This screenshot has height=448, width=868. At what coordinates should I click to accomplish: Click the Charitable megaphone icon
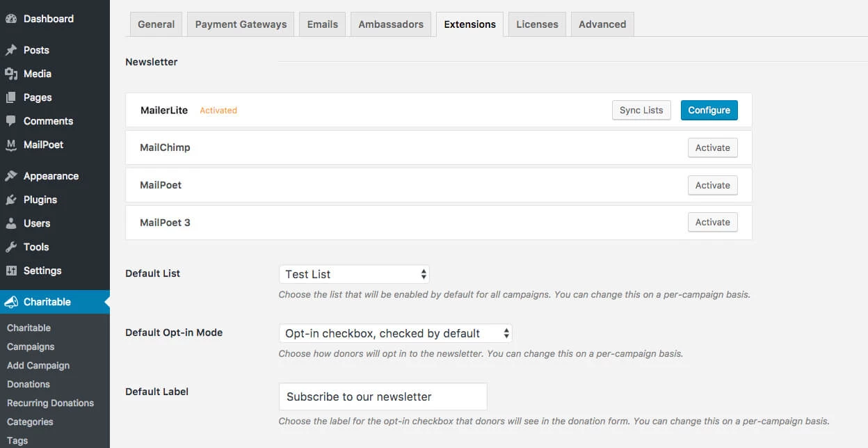[11, 302]
